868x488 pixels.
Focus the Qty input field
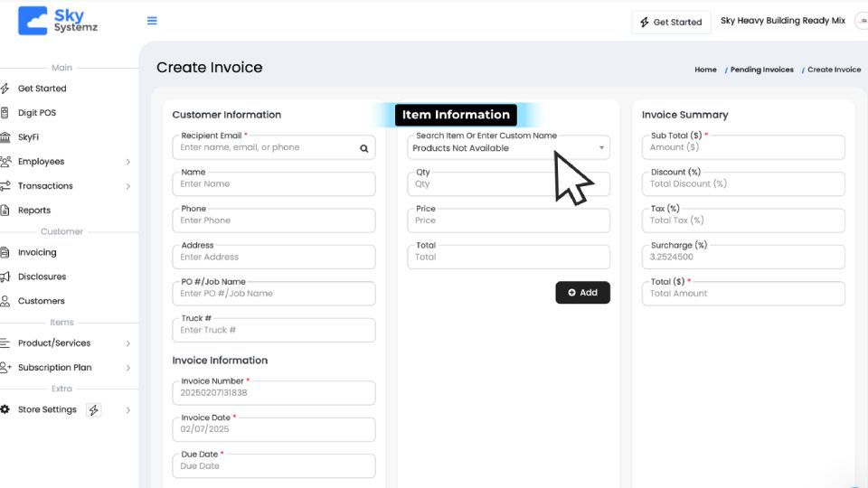tap(508, 184)
